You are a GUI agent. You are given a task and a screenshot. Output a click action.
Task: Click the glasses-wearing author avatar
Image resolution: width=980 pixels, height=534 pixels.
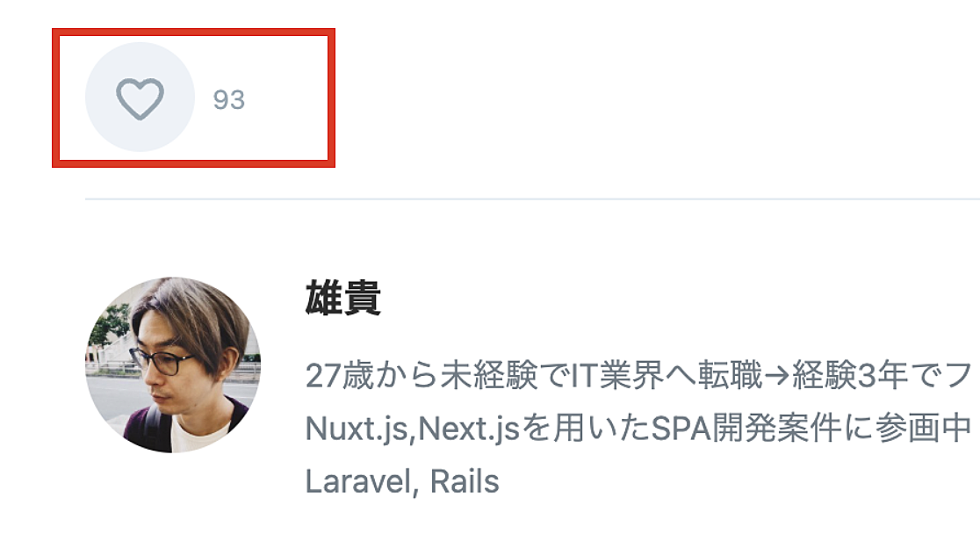pyautogui.click(x=173, y=365)
